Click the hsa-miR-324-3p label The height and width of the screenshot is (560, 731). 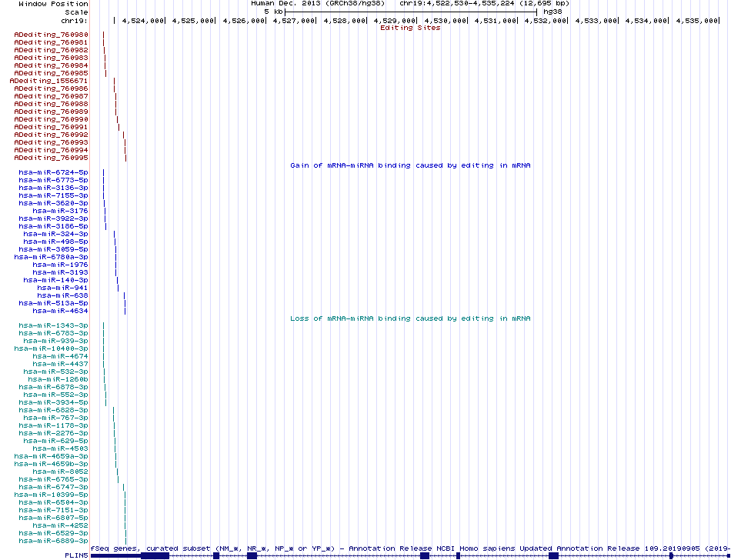point(56,234)
